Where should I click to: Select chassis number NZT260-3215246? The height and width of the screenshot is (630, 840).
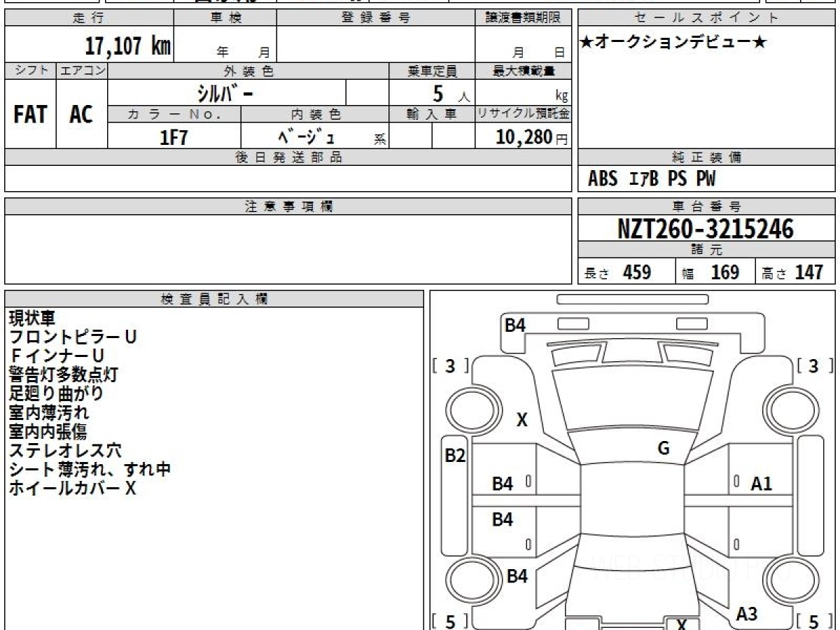coord(706,229)
